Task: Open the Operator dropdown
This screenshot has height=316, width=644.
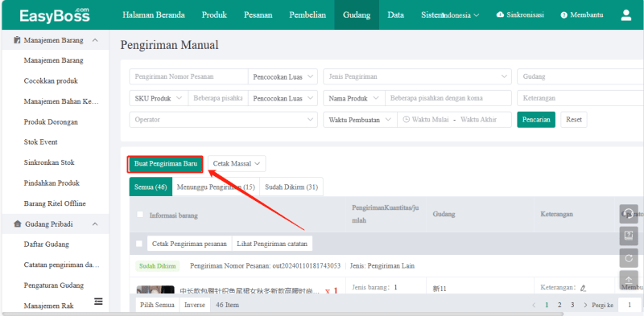Action: coord(224,120)
